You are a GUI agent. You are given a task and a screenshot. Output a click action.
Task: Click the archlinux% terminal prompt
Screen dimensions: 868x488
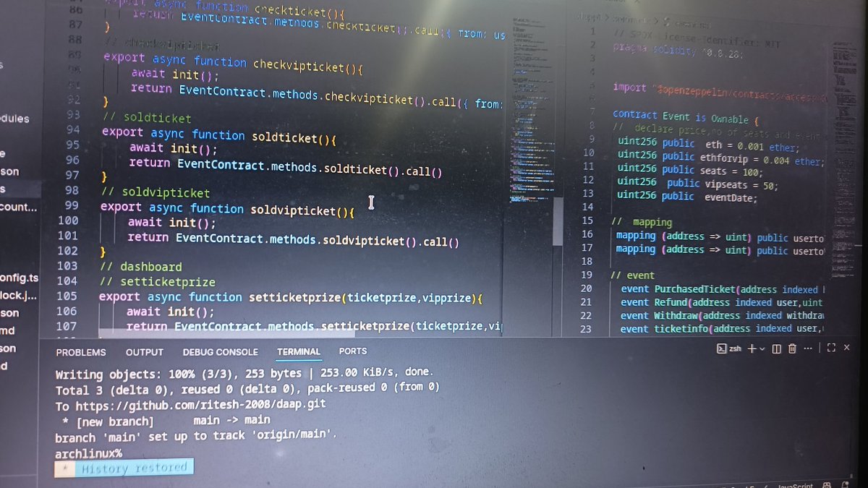[x=89, y=453]
